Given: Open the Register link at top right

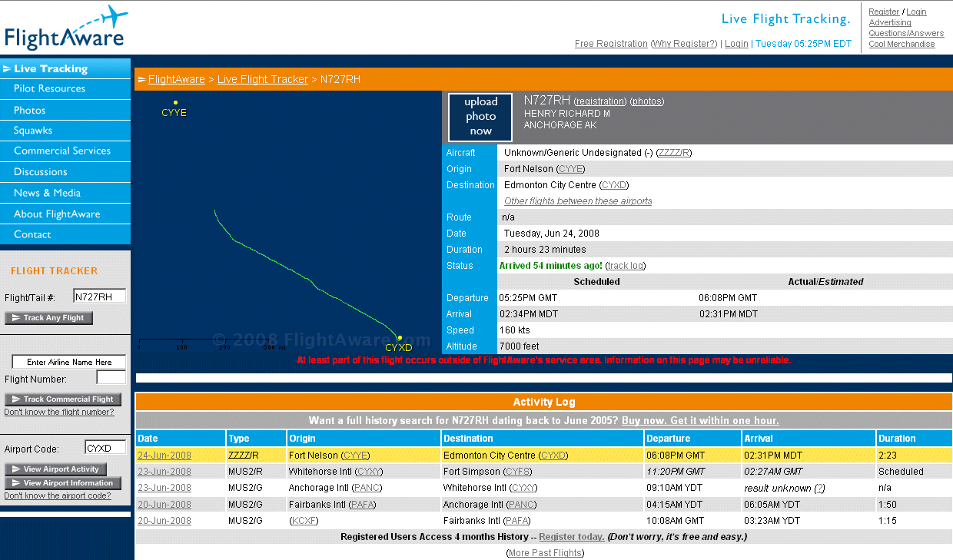Looking at the screenshot, I should coord(884,12).
